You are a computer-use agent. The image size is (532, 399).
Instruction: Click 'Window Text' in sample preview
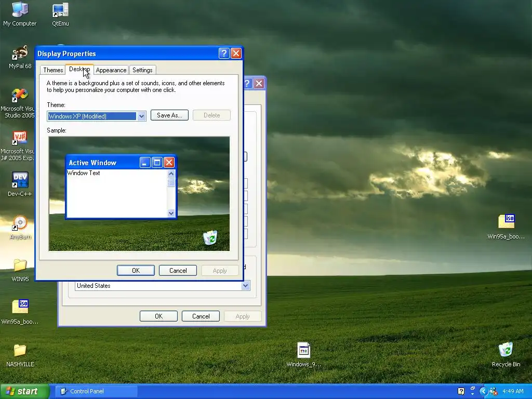(84, 173)
